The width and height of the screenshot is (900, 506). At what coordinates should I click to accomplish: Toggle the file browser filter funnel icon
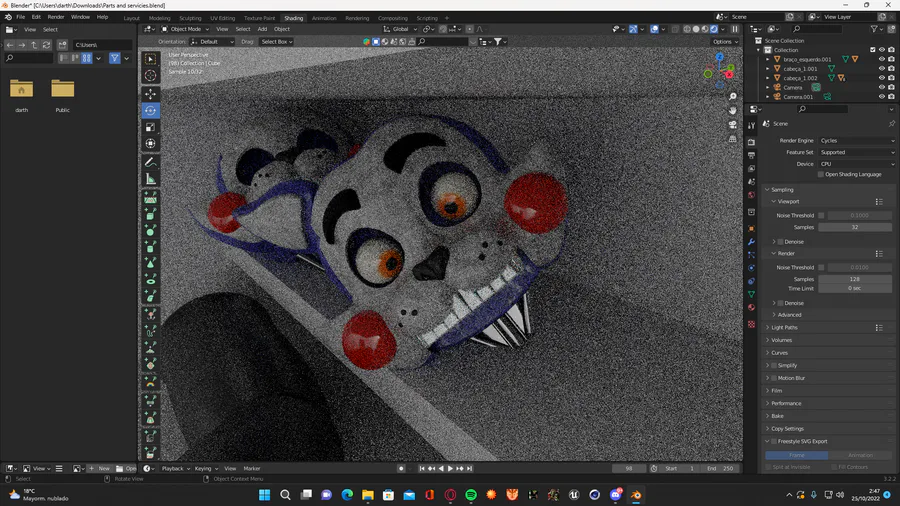tap(115, 58)
